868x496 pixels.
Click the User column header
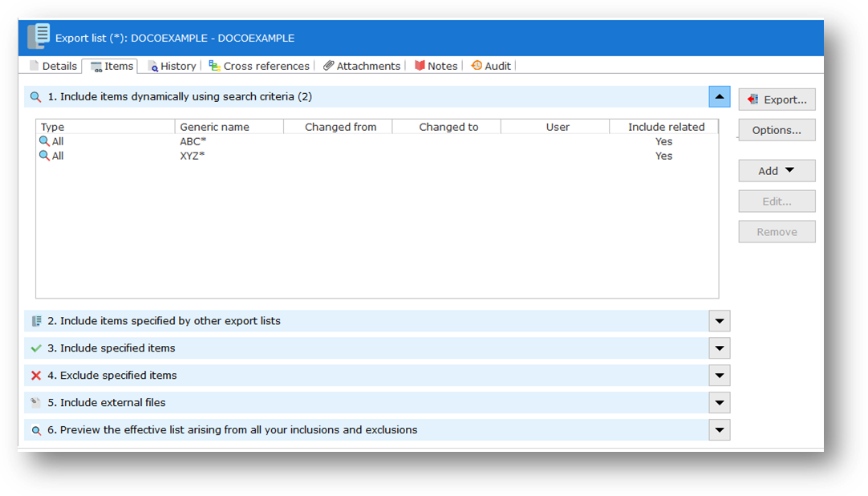coord(555,127)
